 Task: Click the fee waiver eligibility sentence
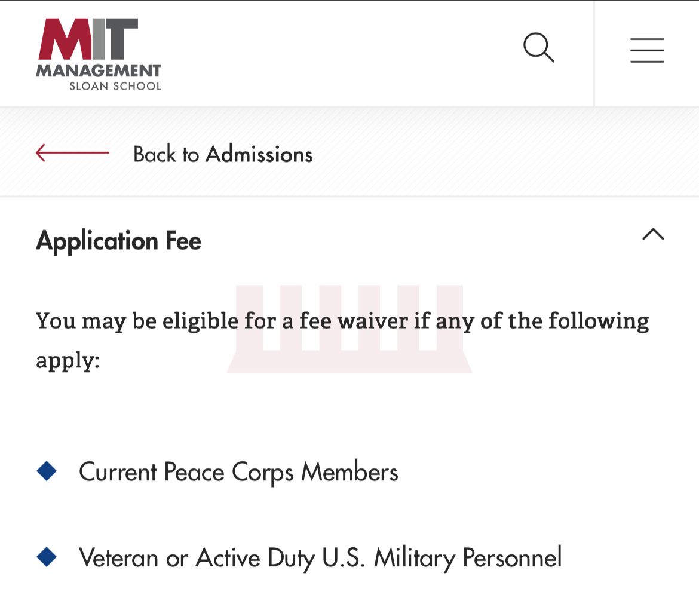point(342,321)
